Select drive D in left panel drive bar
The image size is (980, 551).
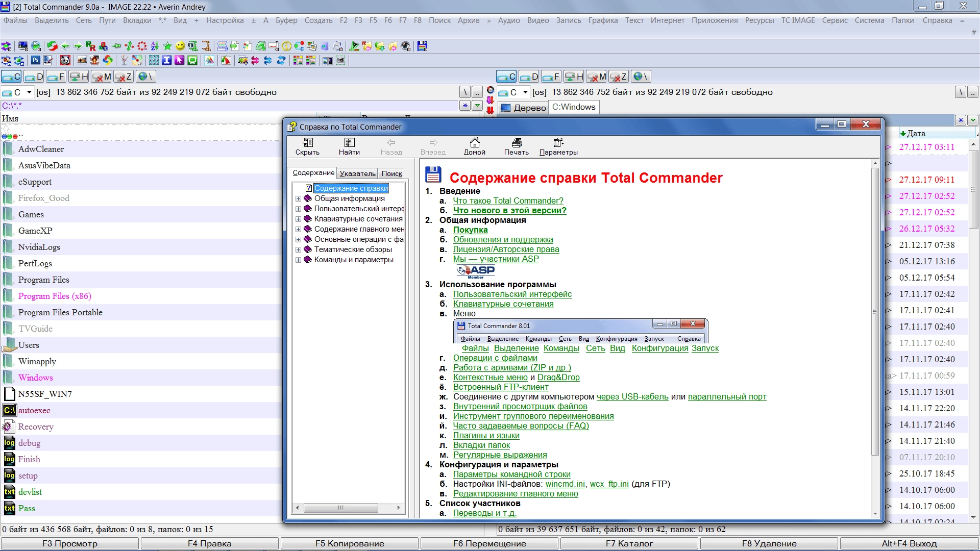[x=34, y=77]
